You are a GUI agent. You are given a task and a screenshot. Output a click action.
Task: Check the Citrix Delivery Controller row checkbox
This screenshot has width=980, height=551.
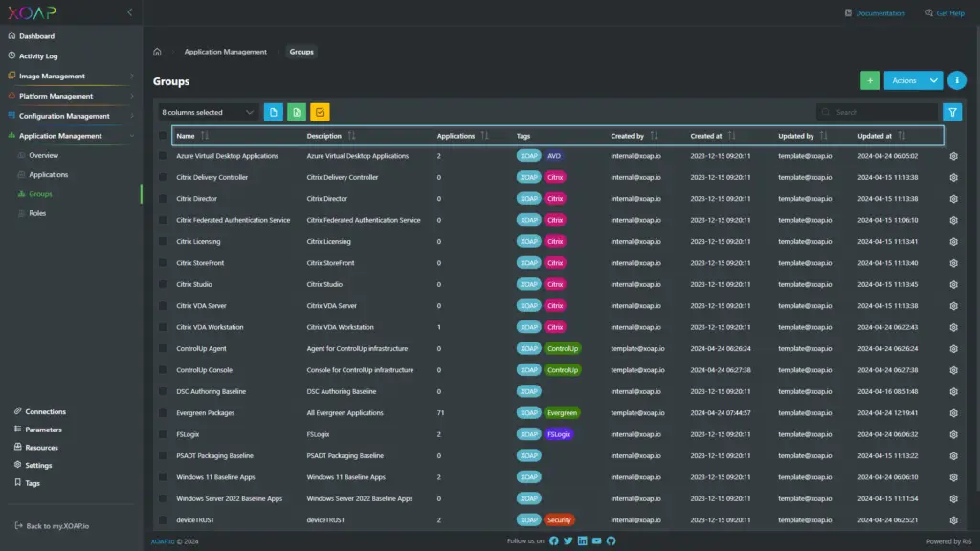[x=163, y=177]
